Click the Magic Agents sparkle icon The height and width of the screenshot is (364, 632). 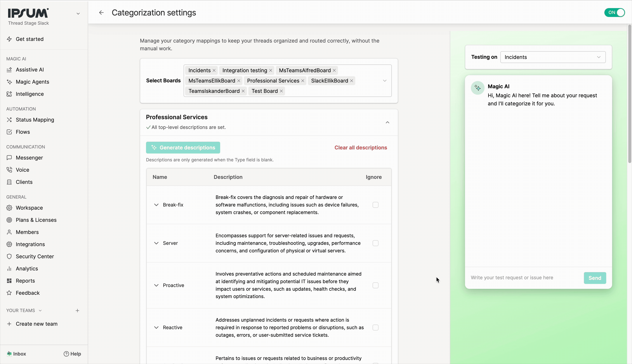(x=9, y=82)
